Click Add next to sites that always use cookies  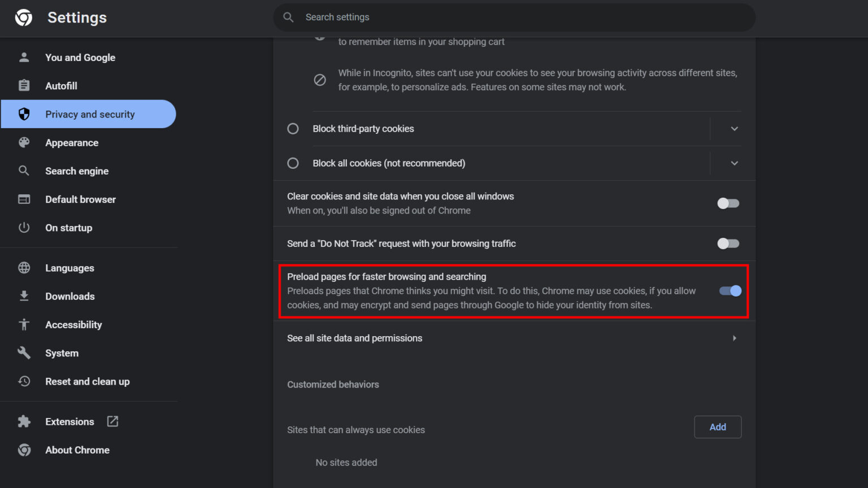click(717, 427)
